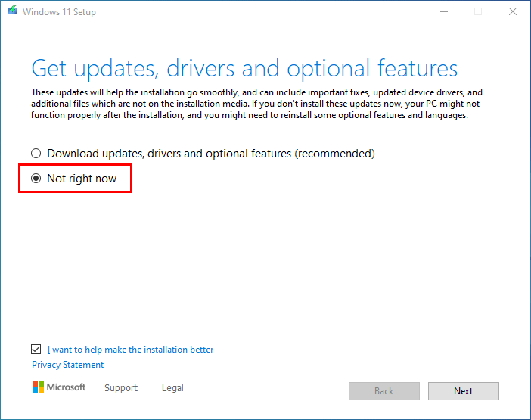Screen dimensions: 531x420
Task: Click the Next button
Action: pyautogui.click(x=463, y=391)
